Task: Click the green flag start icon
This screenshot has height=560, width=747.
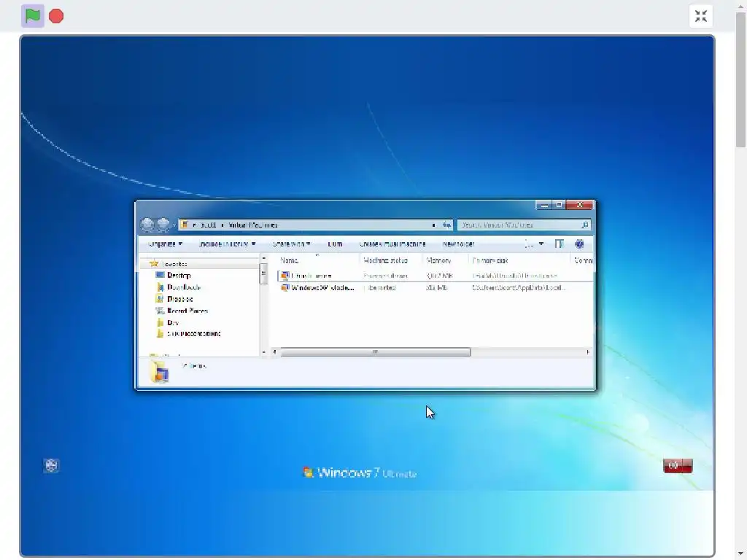Action: coord(32,16)
